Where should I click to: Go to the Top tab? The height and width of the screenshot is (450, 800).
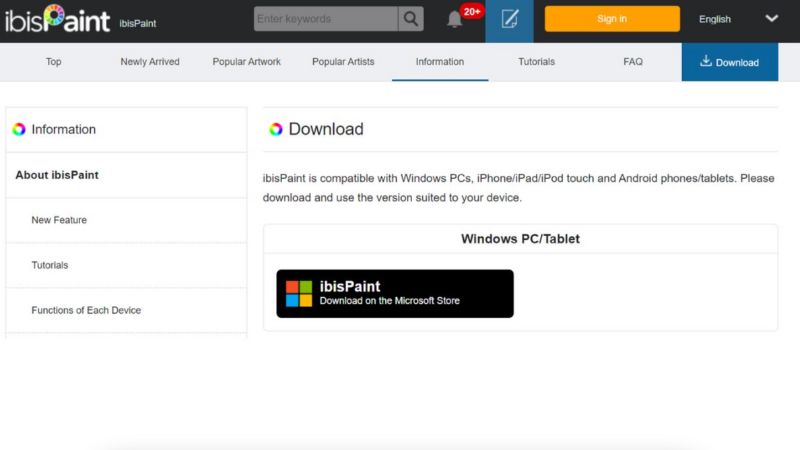(54, 62)
